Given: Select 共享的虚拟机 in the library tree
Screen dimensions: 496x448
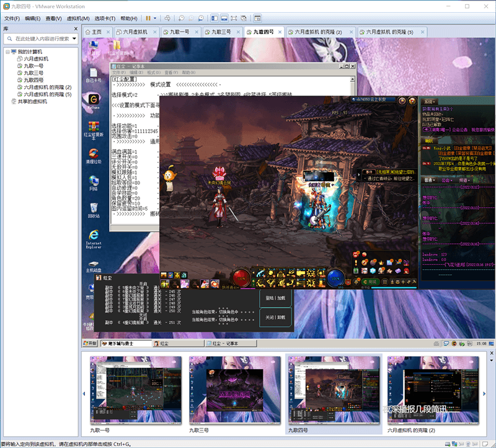Looking at the screenshot, I should pos(29,101).
